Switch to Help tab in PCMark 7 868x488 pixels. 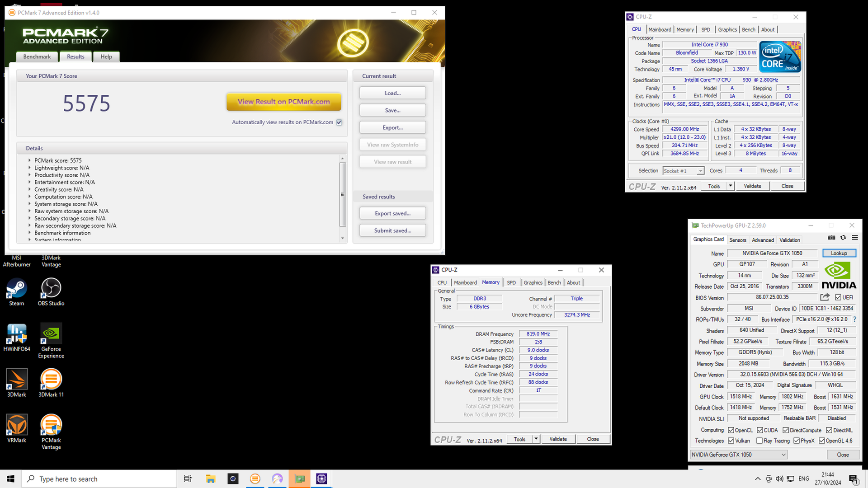(x=106, y=56)
